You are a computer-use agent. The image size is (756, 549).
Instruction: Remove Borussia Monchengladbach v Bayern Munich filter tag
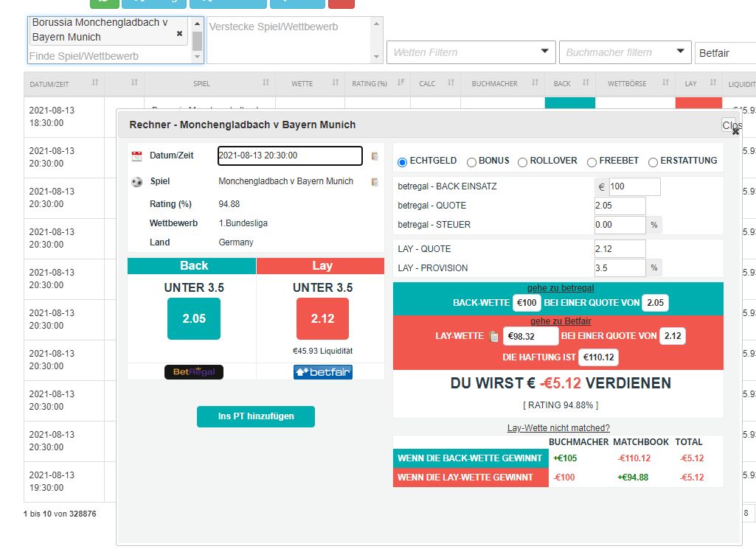[179, 33]
